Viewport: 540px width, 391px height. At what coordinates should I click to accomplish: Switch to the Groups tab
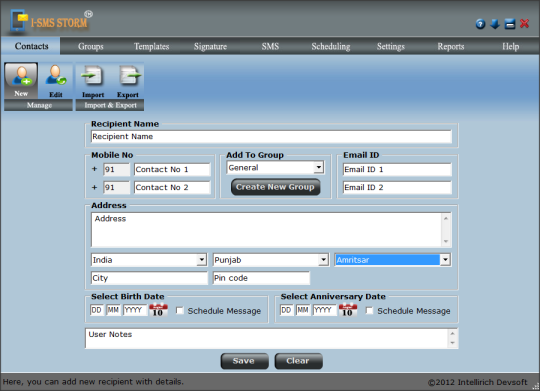91,46
